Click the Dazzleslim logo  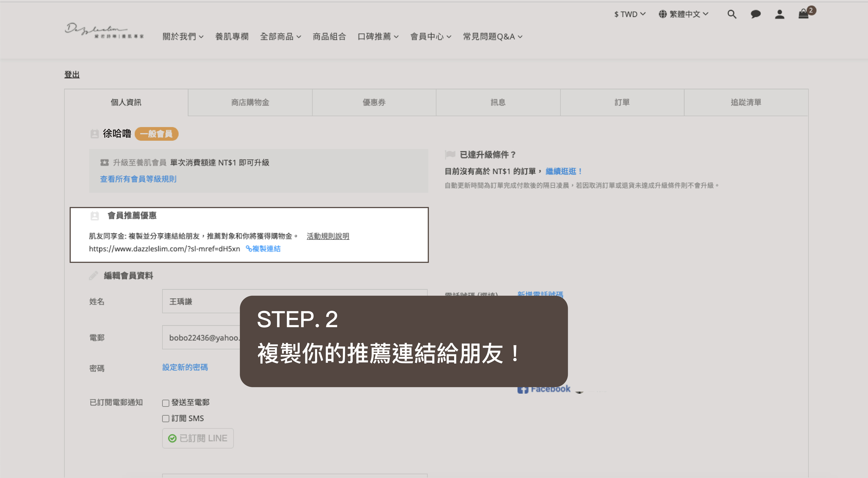(x=104, y=31)
